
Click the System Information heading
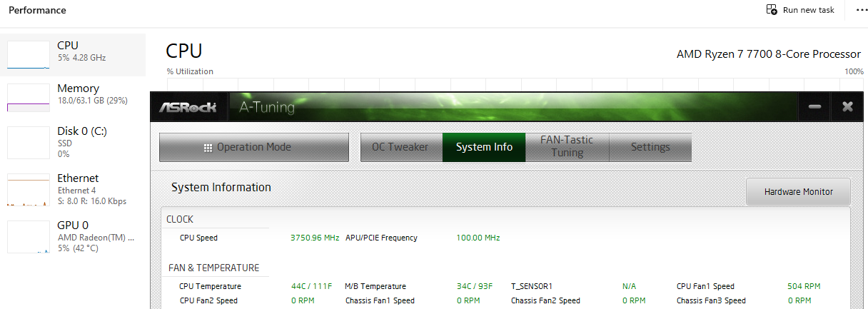coord(221,187)
